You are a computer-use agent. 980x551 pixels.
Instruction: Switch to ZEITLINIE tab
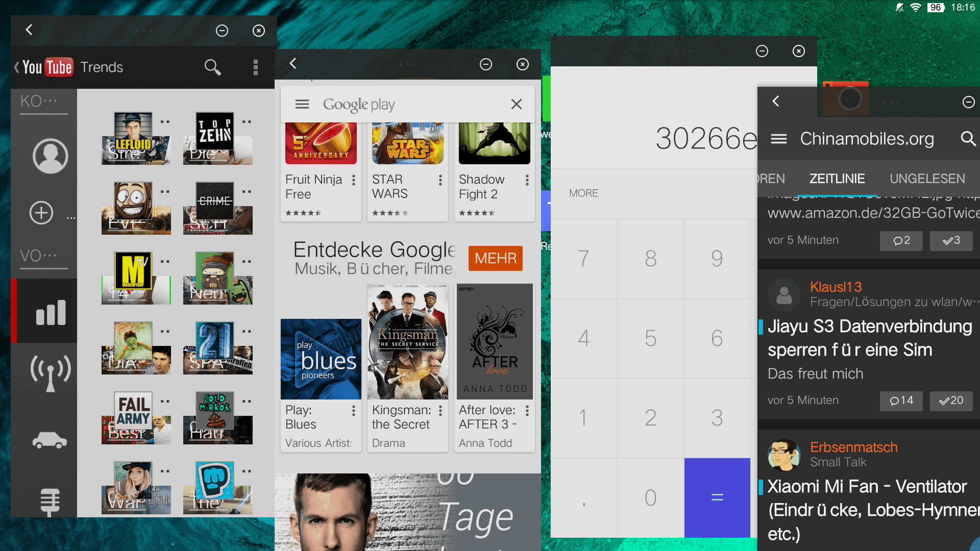[837, 179]
